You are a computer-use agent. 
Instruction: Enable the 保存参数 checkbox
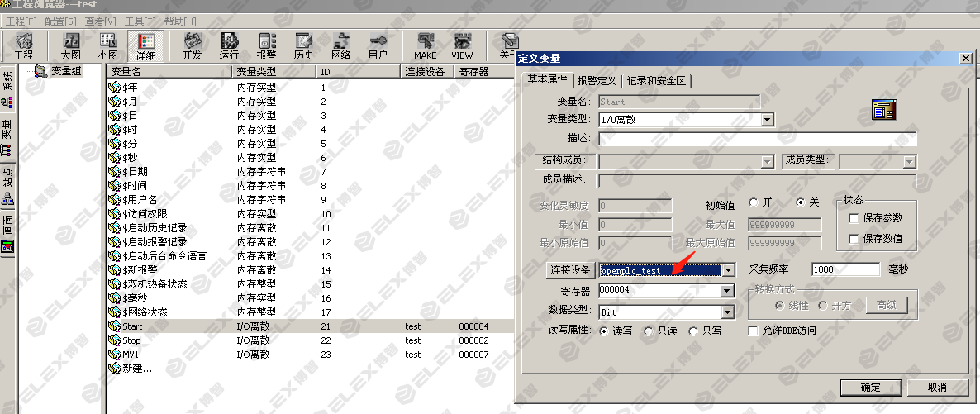point(854,218)
